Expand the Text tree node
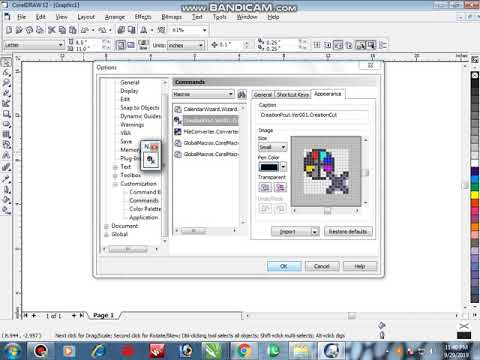 point(115,167)
